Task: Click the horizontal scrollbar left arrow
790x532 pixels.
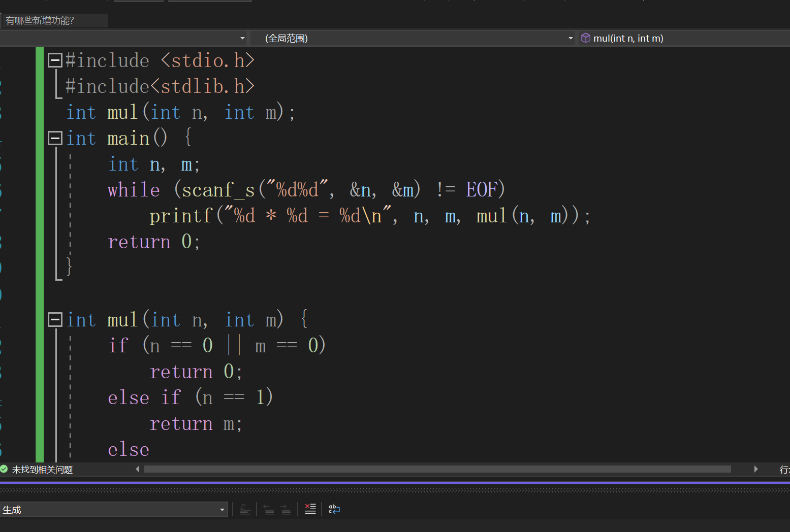Action: coord(138,469)
